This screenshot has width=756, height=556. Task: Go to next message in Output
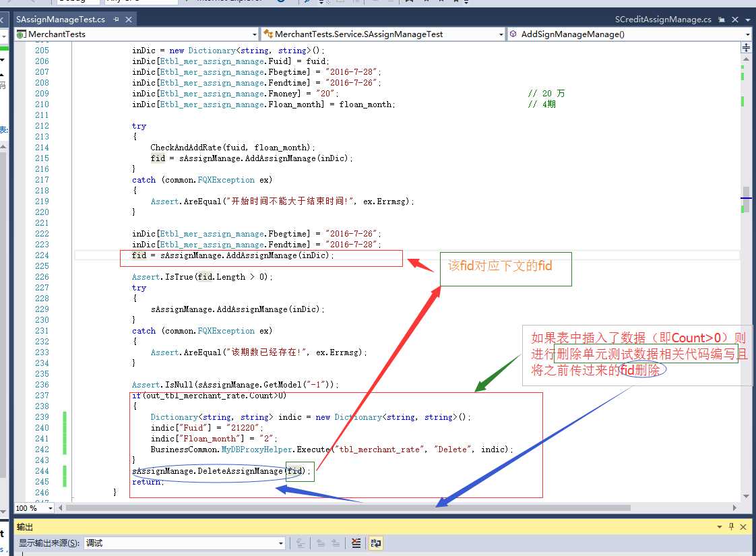point(335,543)
